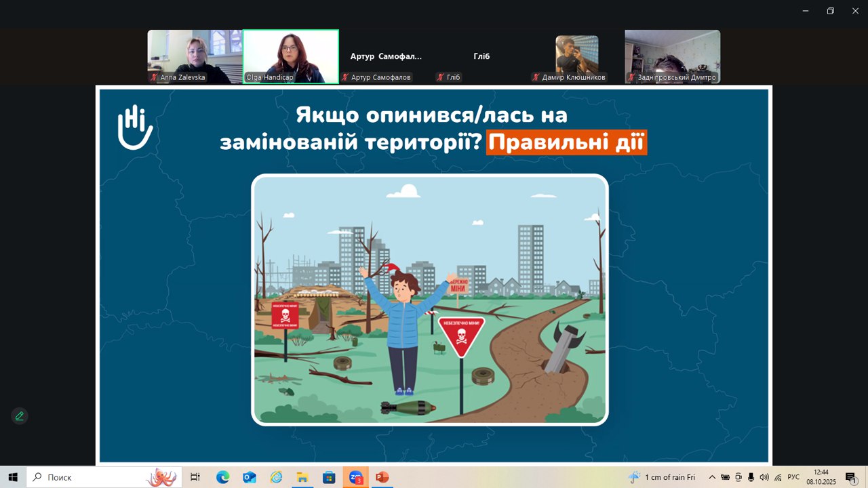
Task: Launch Internet Explorer from taskbar
Action: click(x=276, y=477)
